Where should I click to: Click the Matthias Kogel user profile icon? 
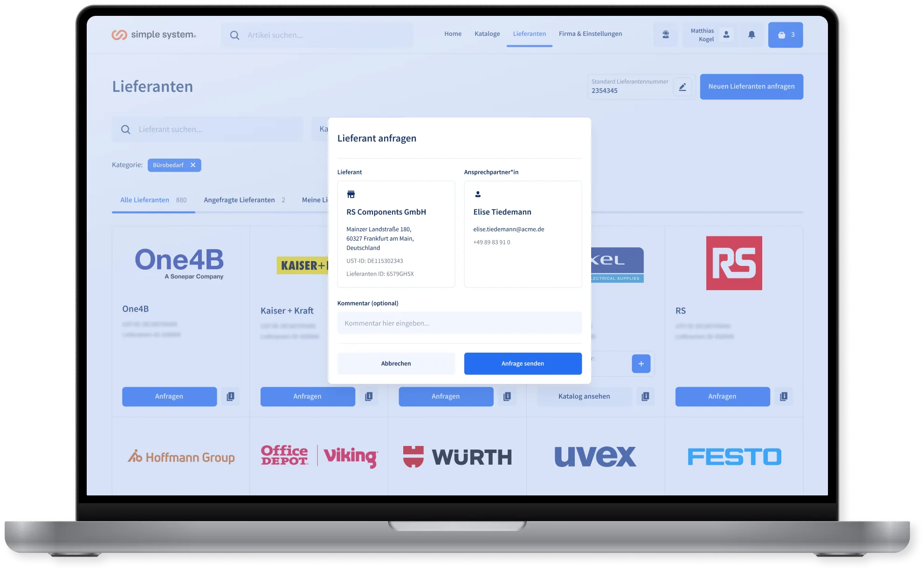(x=726, y=35)
